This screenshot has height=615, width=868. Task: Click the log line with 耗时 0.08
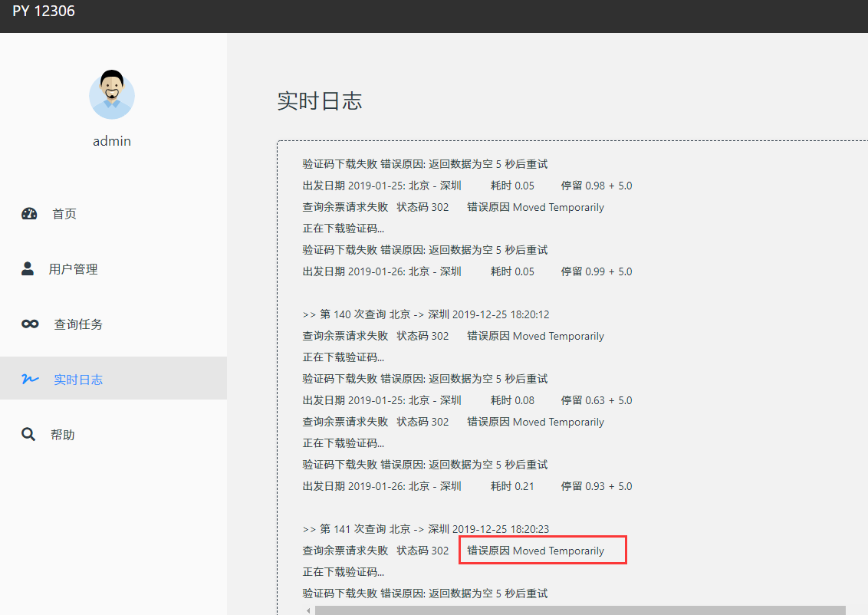[x=467, y=400]
